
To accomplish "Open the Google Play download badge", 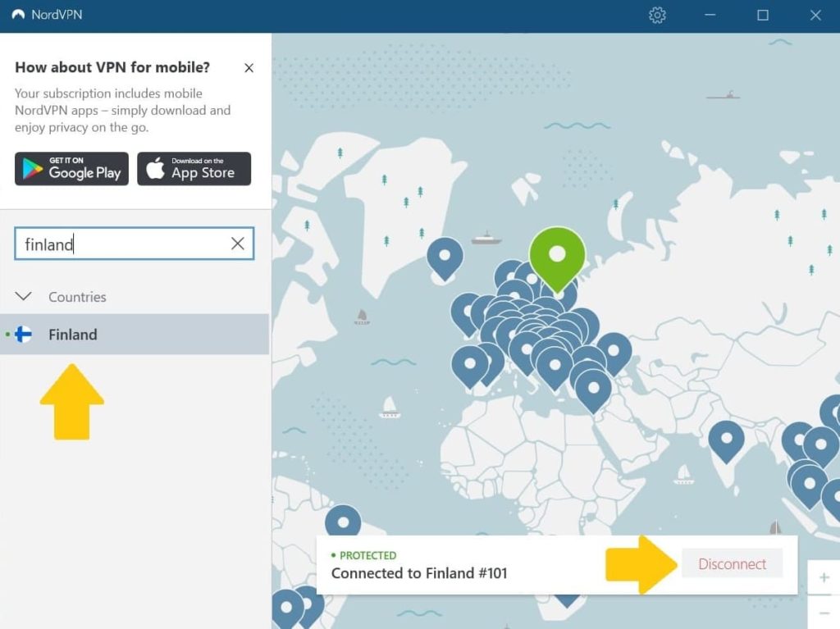I will point(72,169).
